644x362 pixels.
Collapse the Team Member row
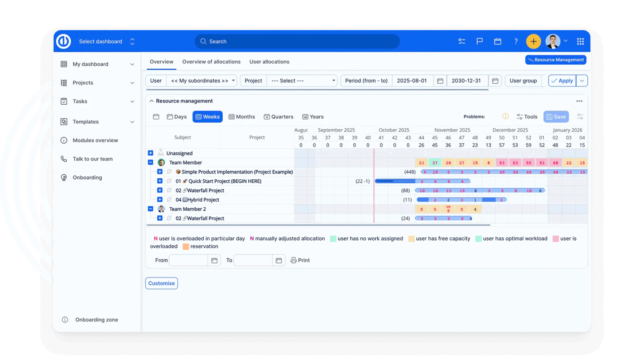(150, 162)
